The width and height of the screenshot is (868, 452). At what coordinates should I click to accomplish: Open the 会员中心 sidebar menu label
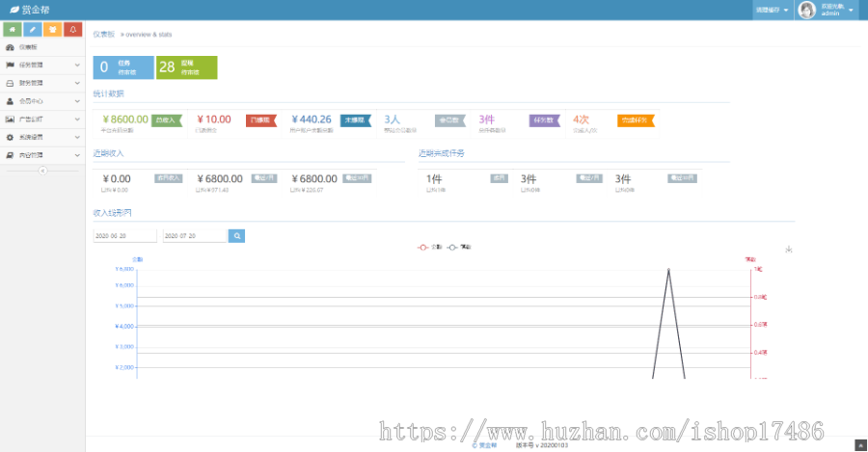[31, 101]
